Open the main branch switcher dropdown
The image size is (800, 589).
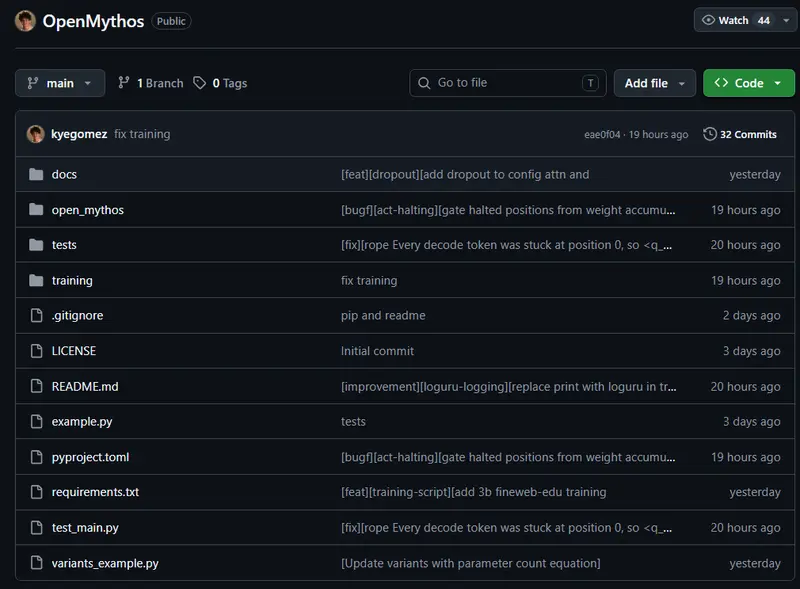[x=60, y=83]
